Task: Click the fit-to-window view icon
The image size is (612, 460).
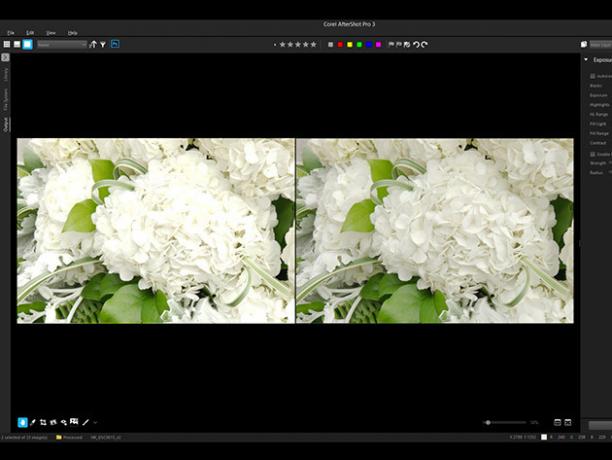Action: [x=557, y=422]
